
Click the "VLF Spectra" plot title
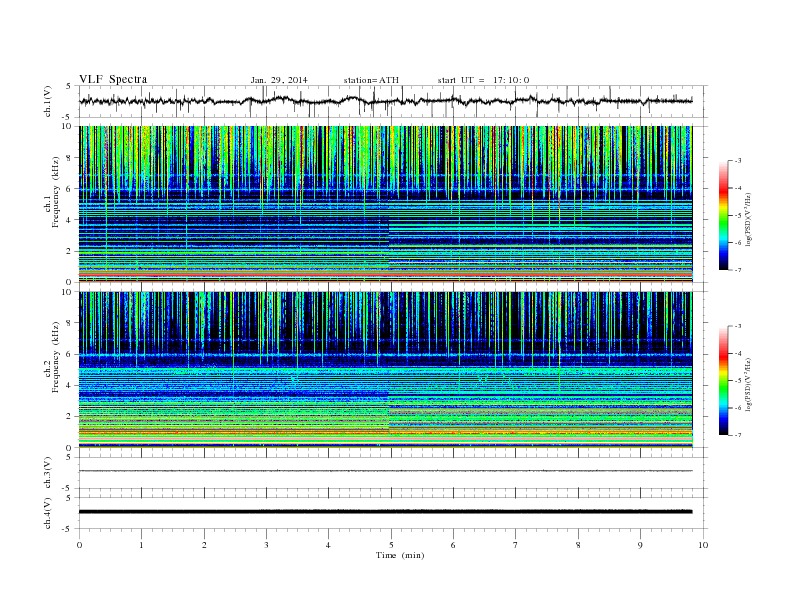(x=113, y=79)
